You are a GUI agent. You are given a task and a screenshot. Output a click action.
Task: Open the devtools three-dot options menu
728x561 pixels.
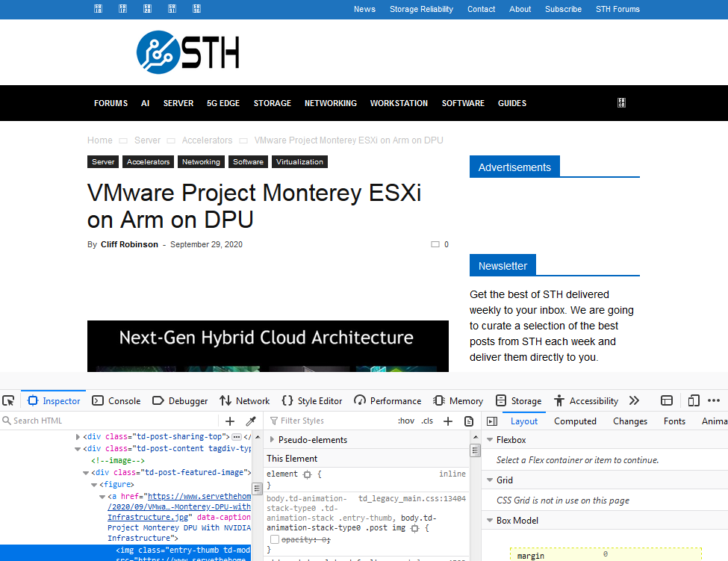coord(714,401)
